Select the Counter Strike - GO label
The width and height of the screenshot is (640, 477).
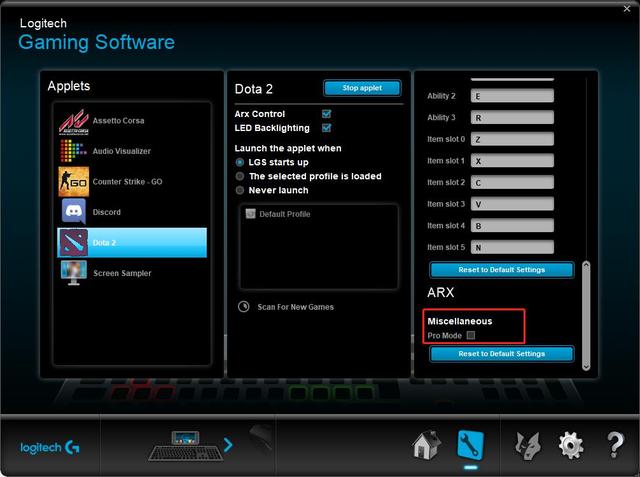click(127, 182)
